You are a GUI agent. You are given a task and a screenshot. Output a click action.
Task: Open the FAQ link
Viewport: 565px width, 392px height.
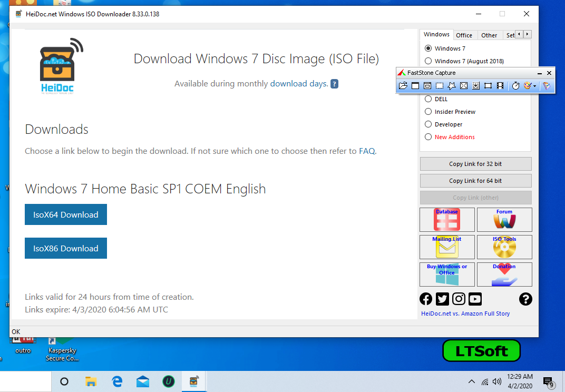point(367,151)
